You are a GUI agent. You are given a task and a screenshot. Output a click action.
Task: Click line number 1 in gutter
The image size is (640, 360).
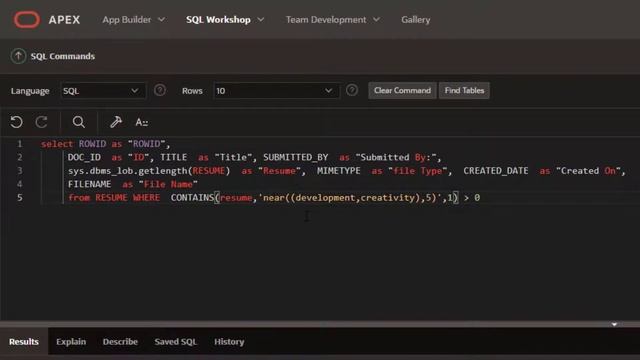pos(19,144)
